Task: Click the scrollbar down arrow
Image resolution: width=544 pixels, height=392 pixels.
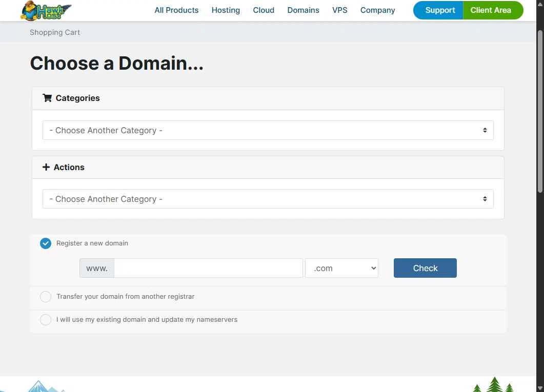Action: click(540, 388)
